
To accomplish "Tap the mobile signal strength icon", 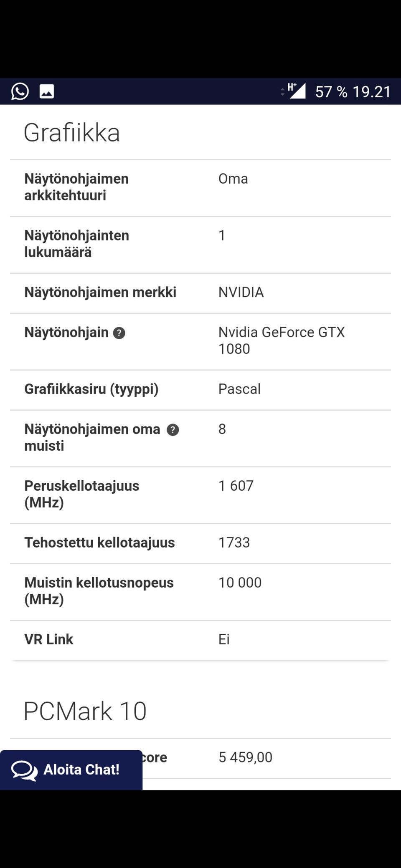I will (x=297, y=91).
